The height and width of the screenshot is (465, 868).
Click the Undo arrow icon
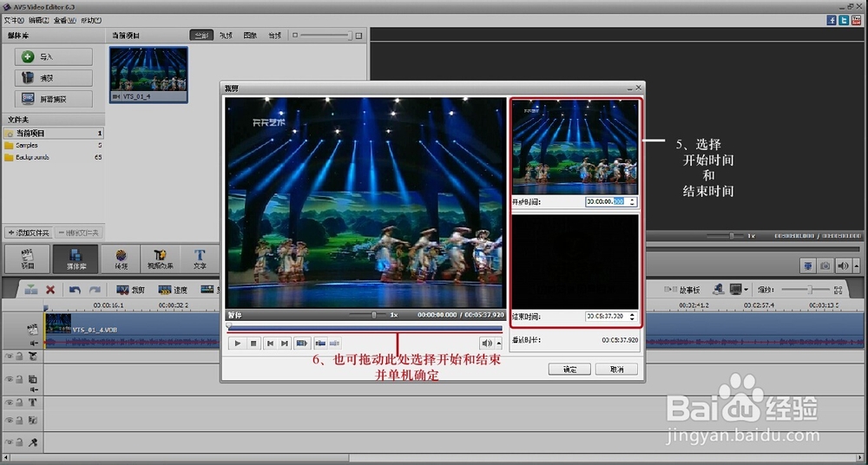[x=75, y=290]
